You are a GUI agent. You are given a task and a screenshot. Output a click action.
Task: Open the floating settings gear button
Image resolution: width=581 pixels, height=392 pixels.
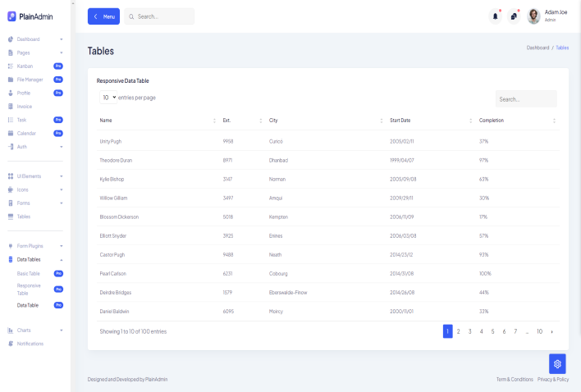557,363
